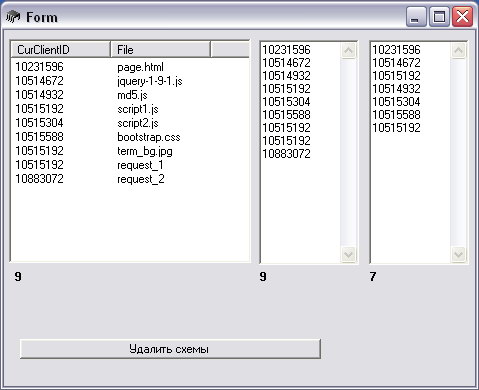Click the middle list's scroll down arrow
The width and height of the screenshot is (479, 390).
(x=348, y=255)
